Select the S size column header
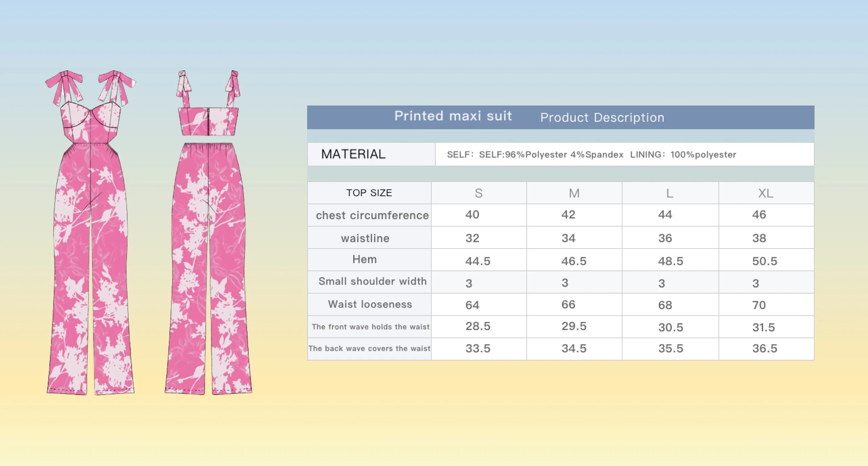 coord(478,193)
